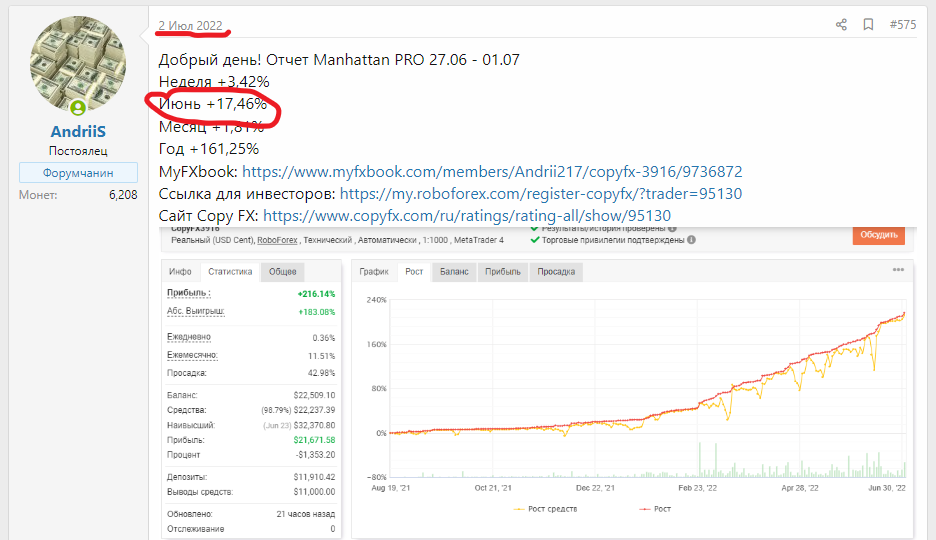
Task: Click the Обновлено 21 часов назад value
Action: click(306, 514)
